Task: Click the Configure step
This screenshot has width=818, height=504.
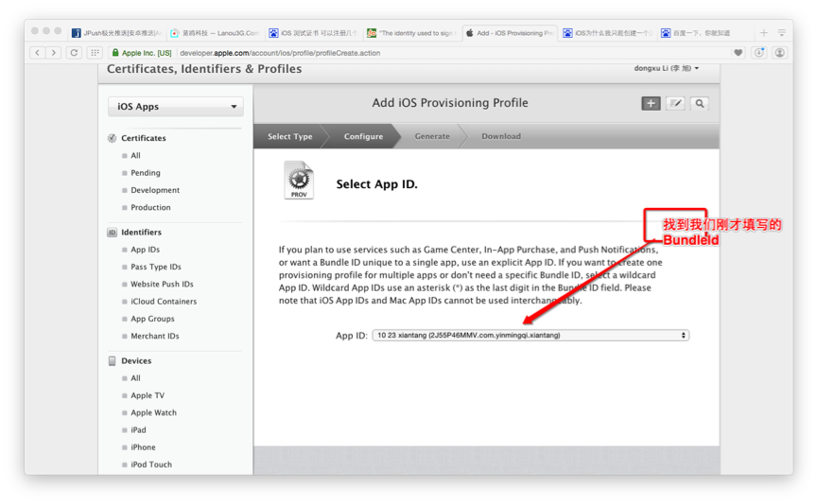Action: click(x=363, y=136)
